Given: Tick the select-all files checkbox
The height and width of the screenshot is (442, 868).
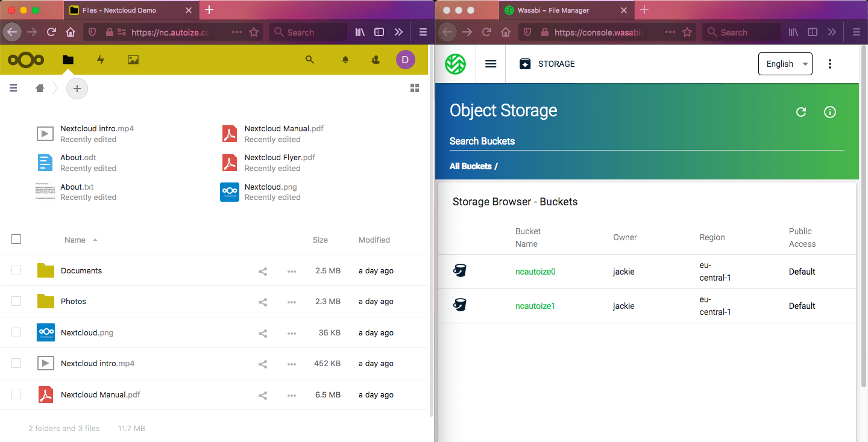Looking at the screenshot, I should (x=16, y=239).
